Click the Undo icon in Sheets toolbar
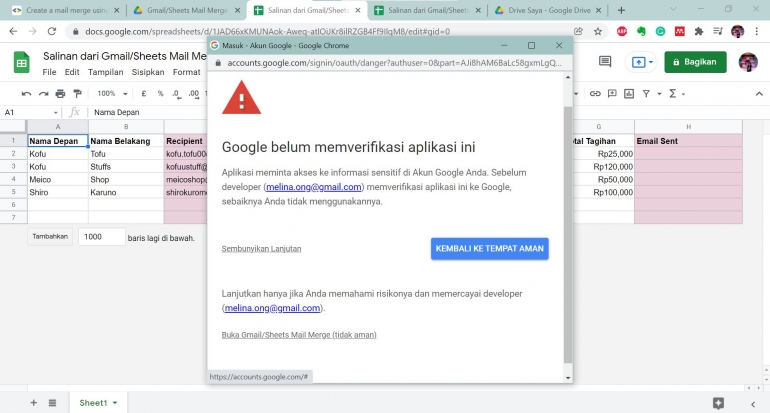770x413 pixels. pos(27,93)
